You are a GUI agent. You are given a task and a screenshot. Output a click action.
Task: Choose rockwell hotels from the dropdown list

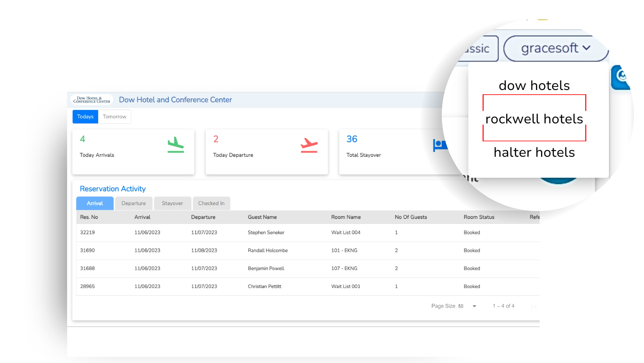click(x=534, y=119)
